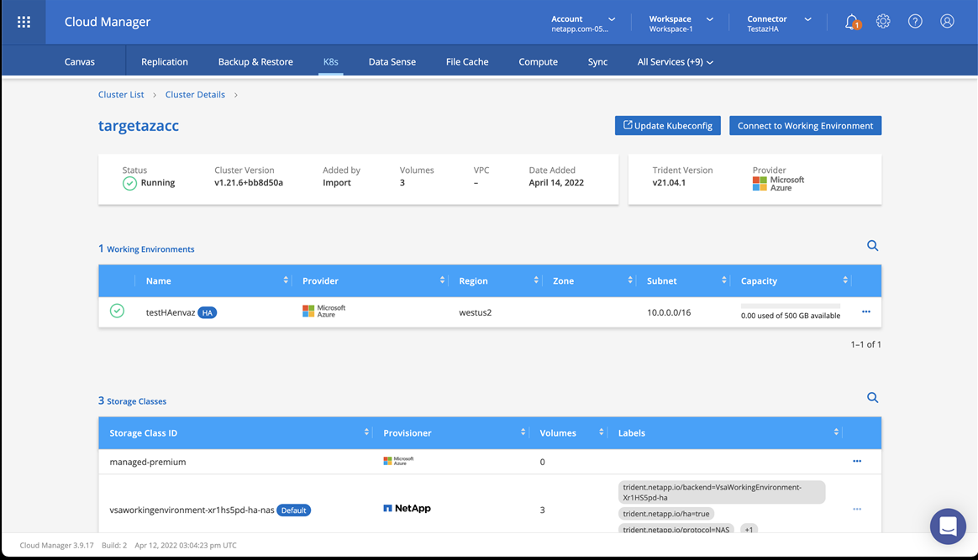
Task: Open actions menu for testHAenvaz row
Action: coord(865,312)
